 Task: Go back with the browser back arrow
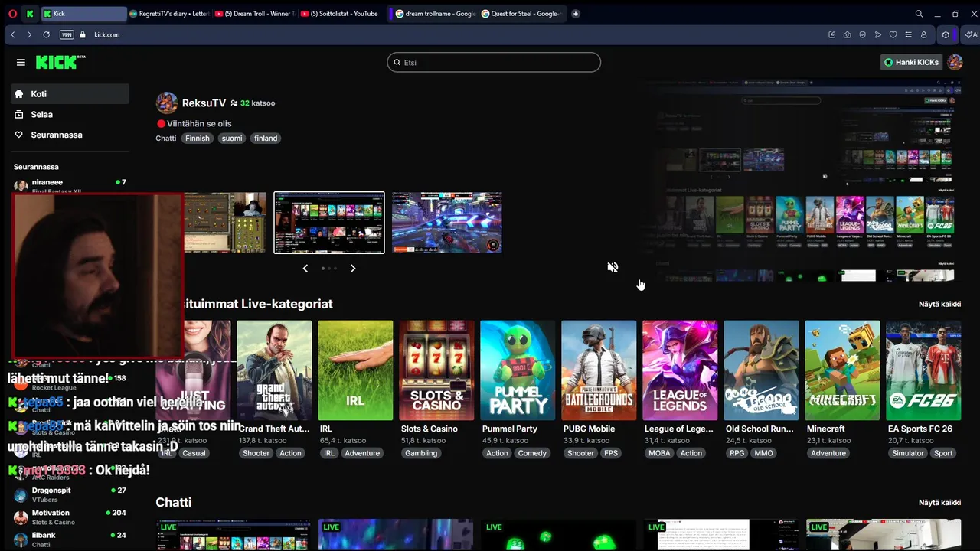pos(13,34)
